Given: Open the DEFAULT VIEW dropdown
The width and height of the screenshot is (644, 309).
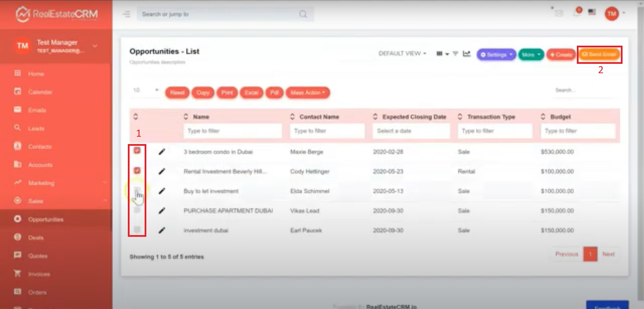Looking at the screenshot, I should tap(402, 54).
